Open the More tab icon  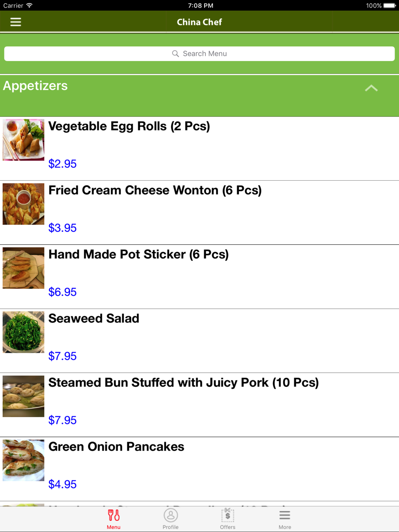pyautogui.click(x=285, y=519)
